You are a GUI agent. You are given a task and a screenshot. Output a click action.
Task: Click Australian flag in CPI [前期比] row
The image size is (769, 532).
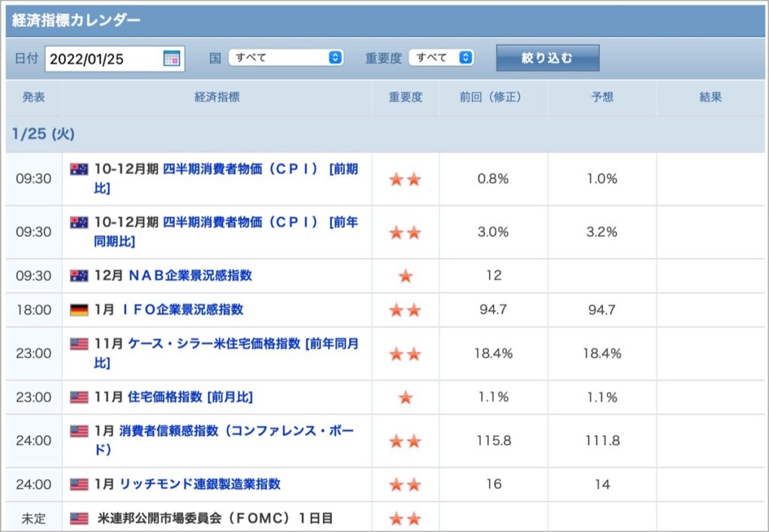click(x=79, y=169)
